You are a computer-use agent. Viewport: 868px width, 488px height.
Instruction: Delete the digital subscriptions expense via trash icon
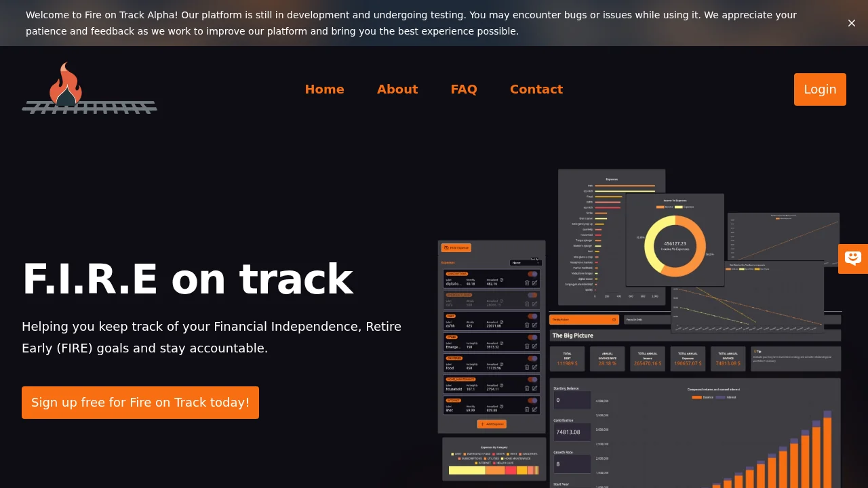(526, 283)
